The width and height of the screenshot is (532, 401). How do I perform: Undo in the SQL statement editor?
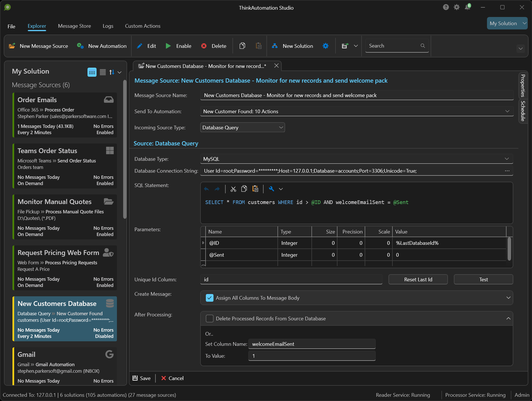(x=206, y=189)
